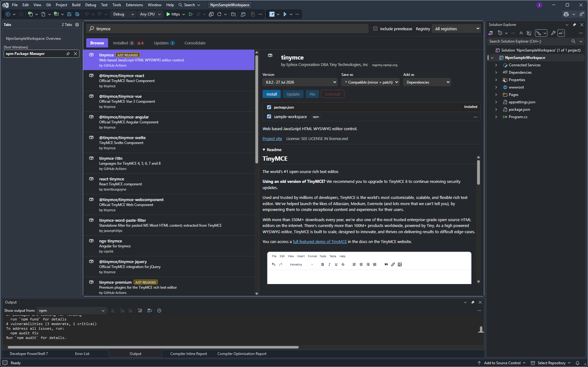This screenshot has height=367, width=588.
Task: Click Switch Views icon in Solution Explorer
Action: click(x=491, y=33)
